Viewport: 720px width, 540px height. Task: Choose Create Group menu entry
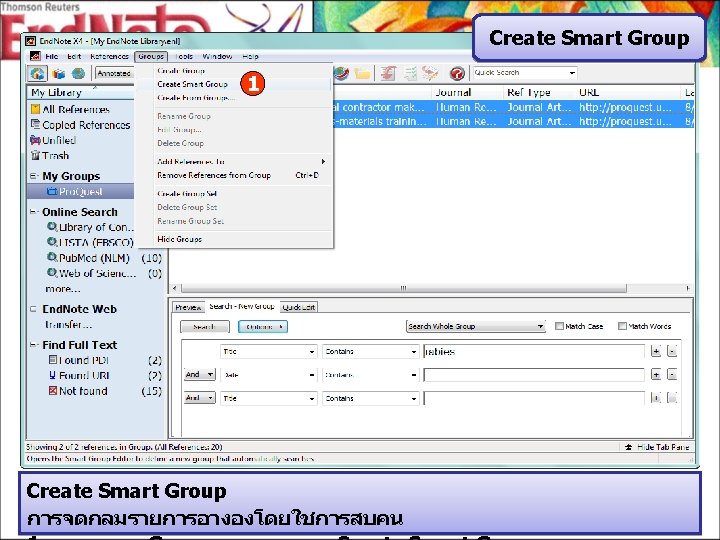coord(234,71)
